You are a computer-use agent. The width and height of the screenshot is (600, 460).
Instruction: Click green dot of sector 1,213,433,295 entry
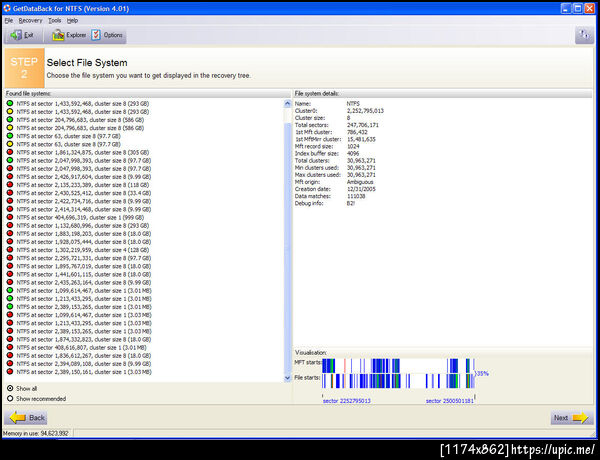(x=10, y=298)
